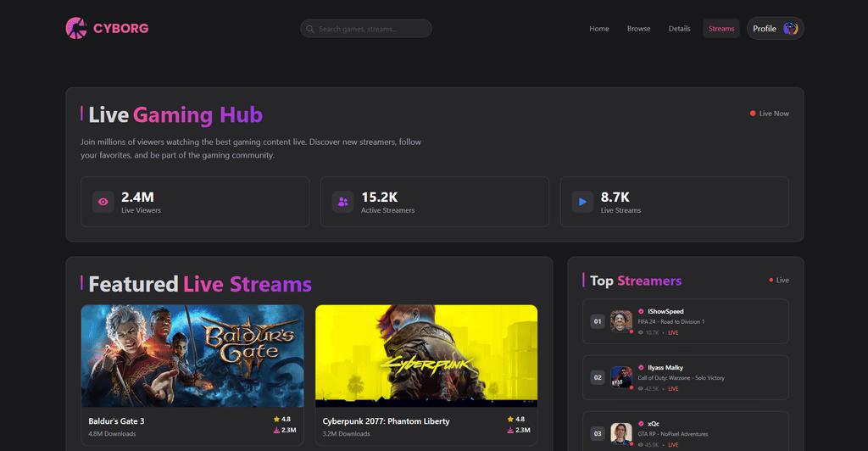Open the Browse menu item
The image size is (868, 451).
[639, 29]
